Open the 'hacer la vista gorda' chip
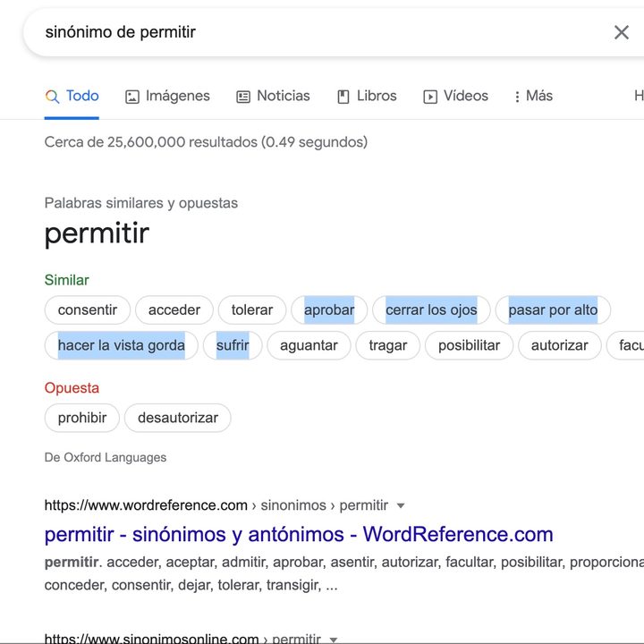 [x=122, y=345]
